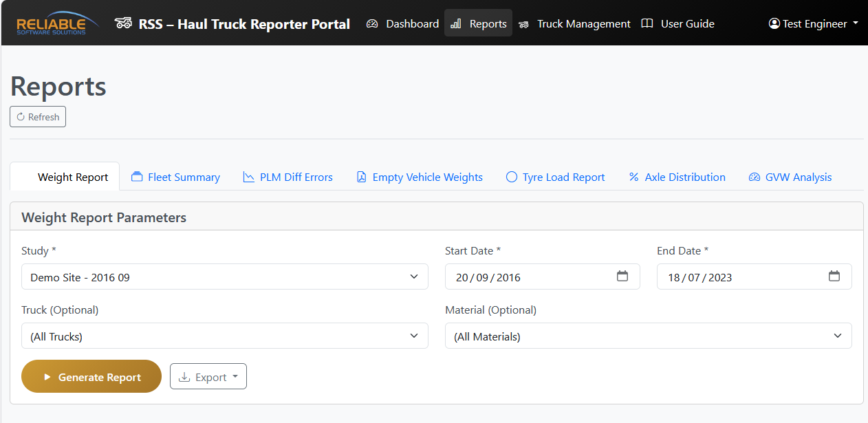Click the End Date * label
This screenshot has height=423, width=868.
683,250
